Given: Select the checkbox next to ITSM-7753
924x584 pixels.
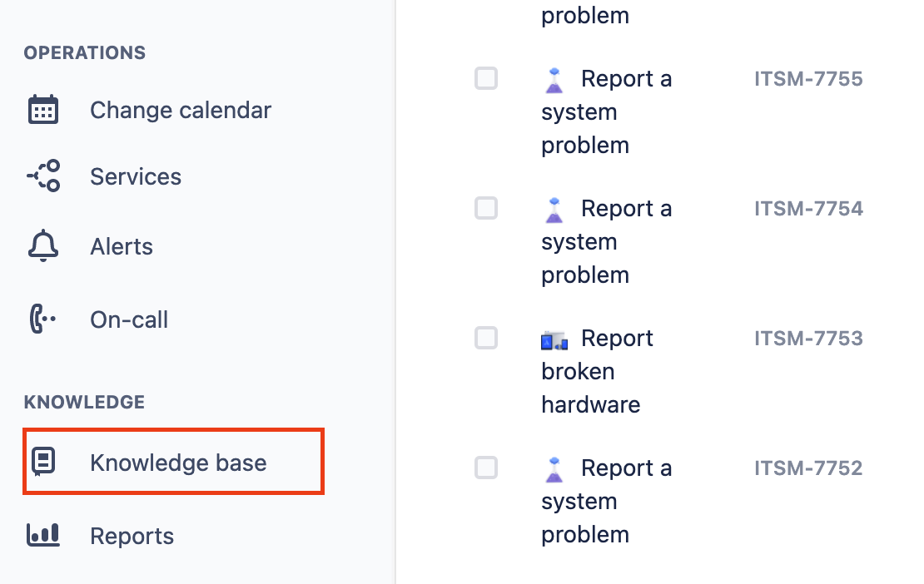Looking at the screenshot, I should click(x=485, y=338).
